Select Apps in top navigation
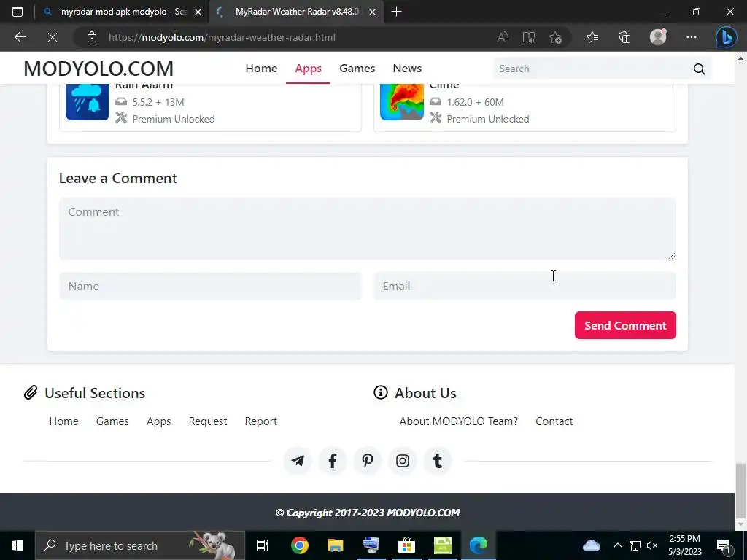The width and height of the screenshot is (747, 560). [x=309, y=69]
